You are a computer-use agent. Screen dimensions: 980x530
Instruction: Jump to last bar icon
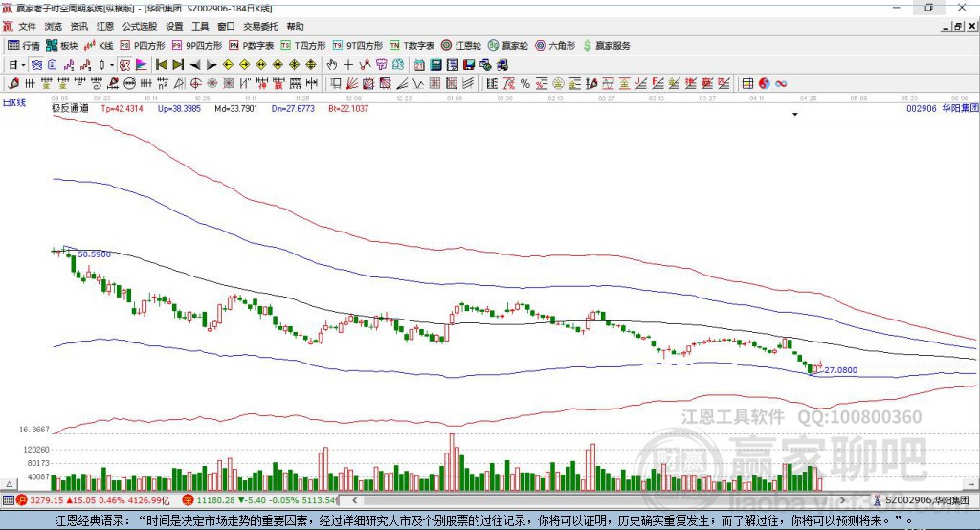pyautogui.click(x=178, y=65)
